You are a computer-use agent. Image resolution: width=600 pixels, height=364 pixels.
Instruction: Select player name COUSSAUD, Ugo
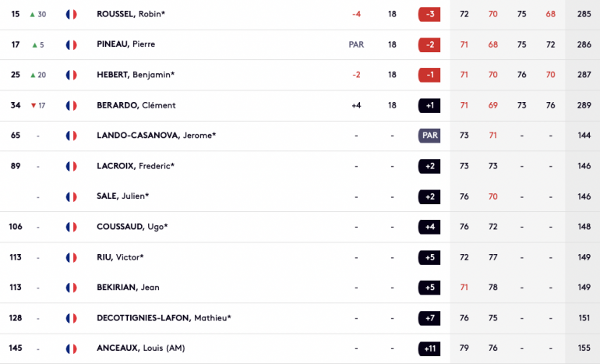click(x=132, y=227)
